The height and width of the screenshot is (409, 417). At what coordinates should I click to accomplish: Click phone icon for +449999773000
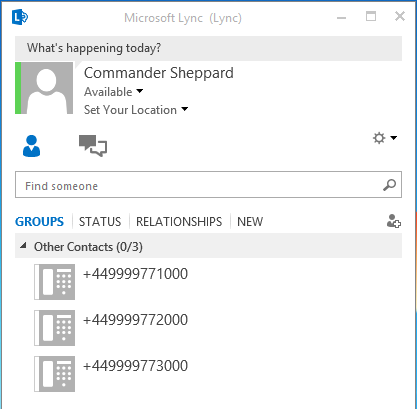click(55, 374)
